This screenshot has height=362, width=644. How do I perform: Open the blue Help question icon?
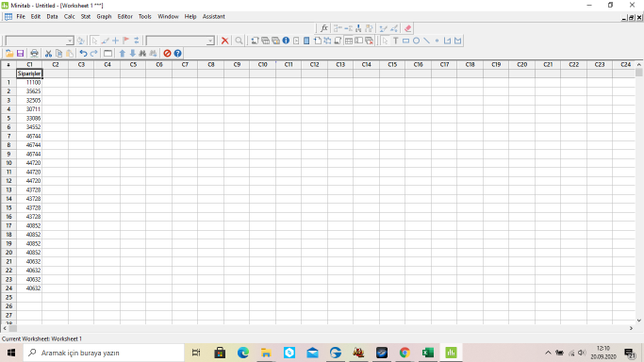(177, 54)
